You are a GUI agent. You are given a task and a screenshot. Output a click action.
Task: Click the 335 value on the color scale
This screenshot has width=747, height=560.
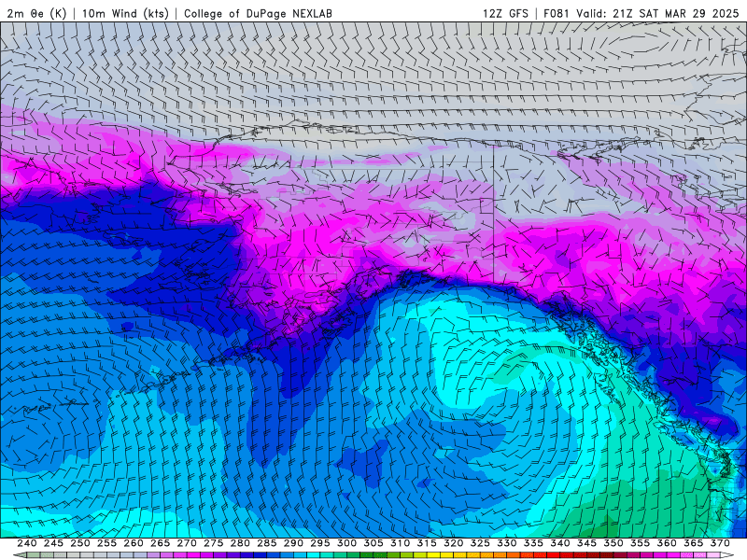tap(533, 543)
